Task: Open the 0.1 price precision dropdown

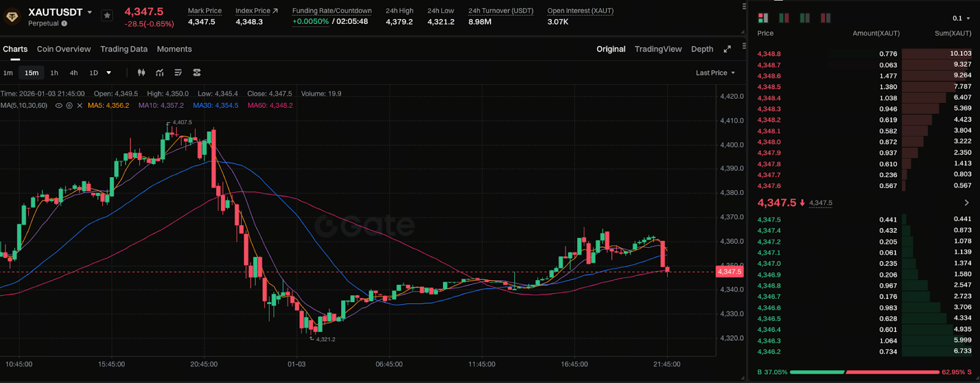Action: 961,18
